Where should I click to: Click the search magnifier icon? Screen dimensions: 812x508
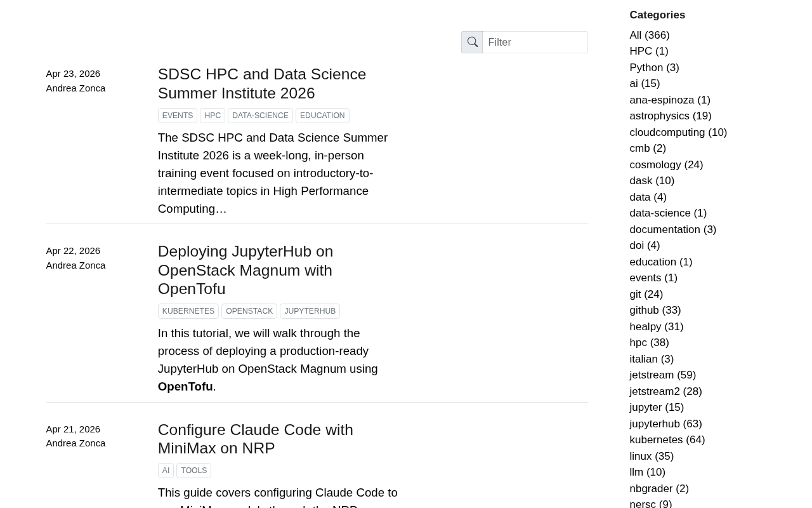pyautogui.click(x=472, y=42)
